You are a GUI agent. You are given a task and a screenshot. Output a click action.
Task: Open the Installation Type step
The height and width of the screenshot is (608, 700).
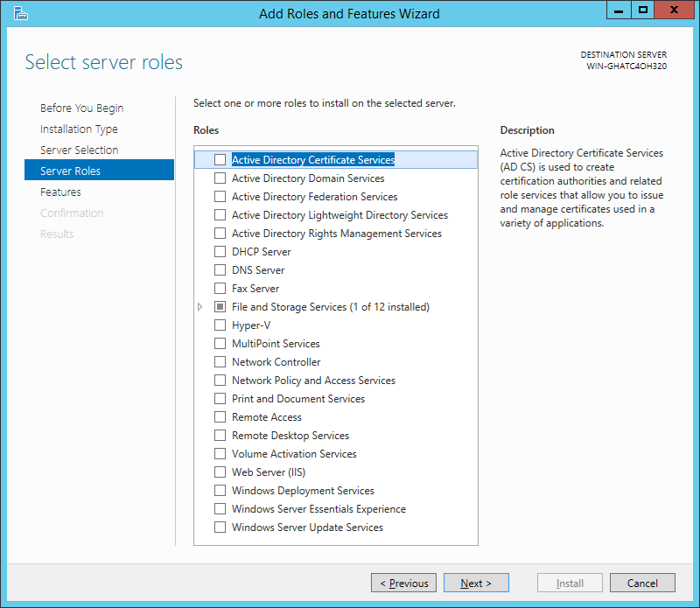coord(79,129)
